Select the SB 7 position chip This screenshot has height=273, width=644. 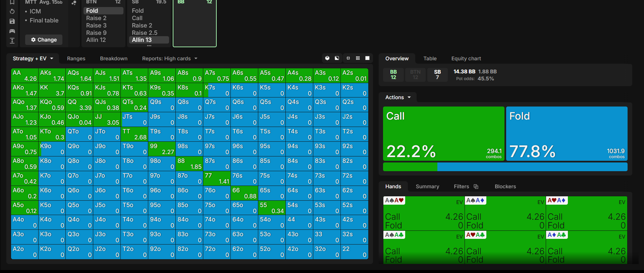[x=437, y=75]
